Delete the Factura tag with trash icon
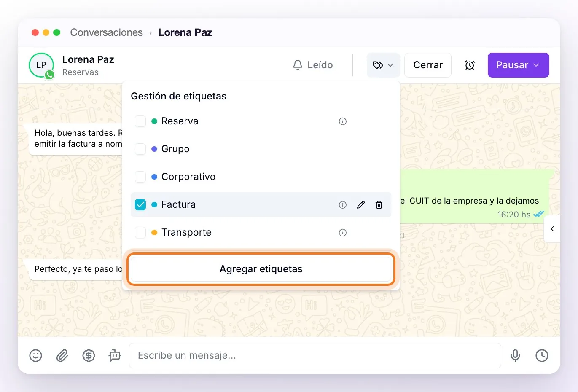The height and width of the screenshot is (392, 578). 379,205
